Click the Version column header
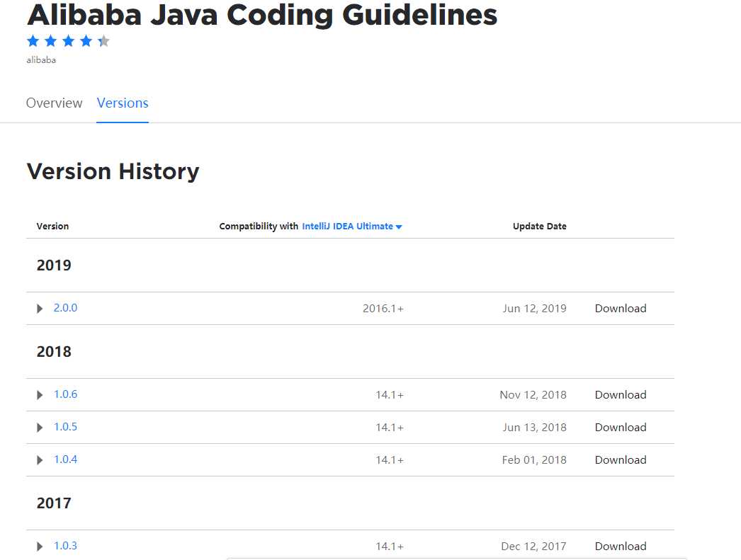Viewport: 741px width, 560px height. [52, 226]
